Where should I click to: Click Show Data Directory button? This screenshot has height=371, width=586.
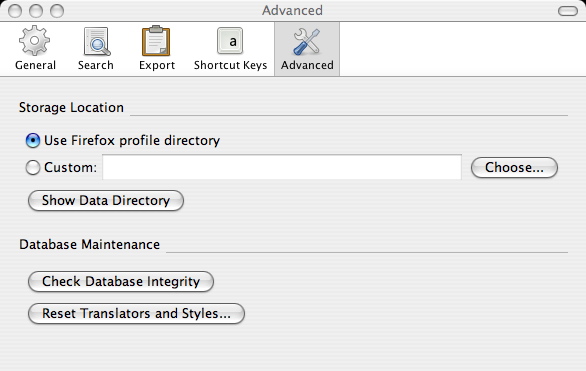[x=106, y=201]
